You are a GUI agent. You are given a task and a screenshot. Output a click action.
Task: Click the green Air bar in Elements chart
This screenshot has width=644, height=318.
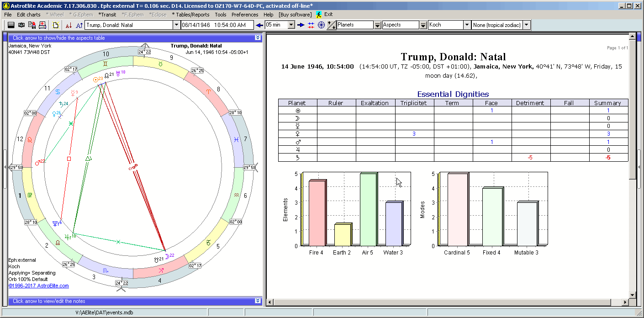368,210
